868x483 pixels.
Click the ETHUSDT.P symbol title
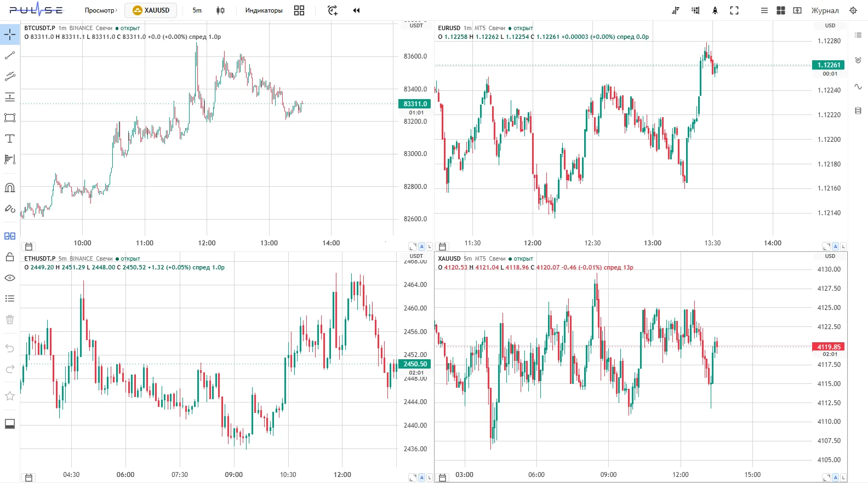coord(40,258)
